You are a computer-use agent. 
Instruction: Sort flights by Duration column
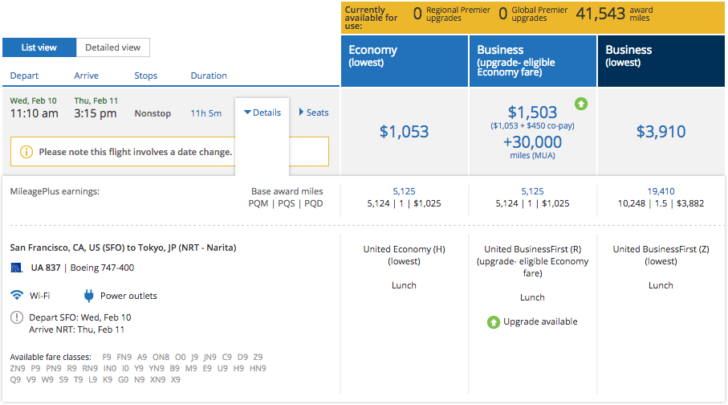[209, 76]
